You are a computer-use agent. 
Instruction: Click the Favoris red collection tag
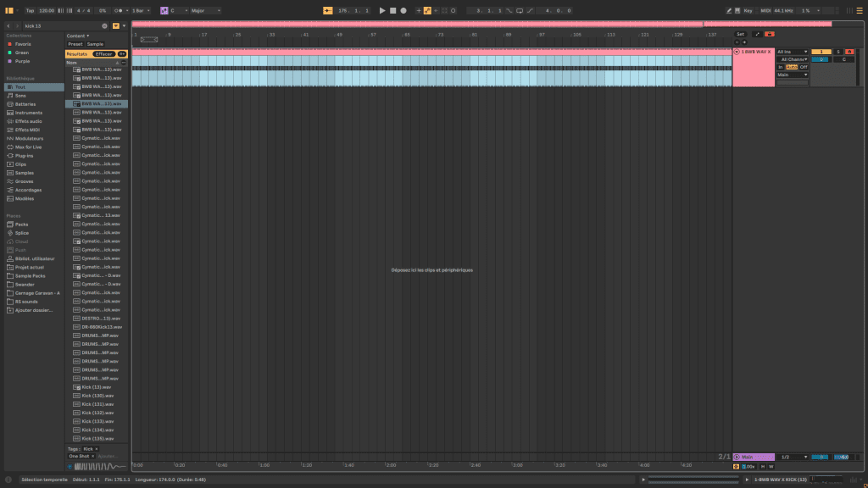coord(23,43)
